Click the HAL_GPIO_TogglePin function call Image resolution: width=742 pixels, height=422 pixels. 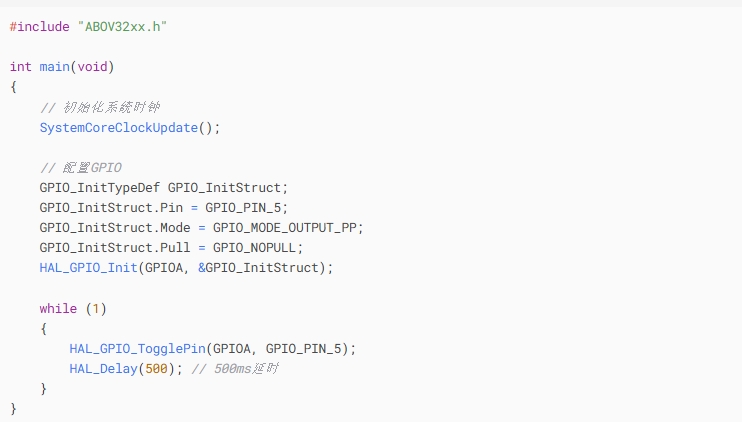tap(137, 348)
